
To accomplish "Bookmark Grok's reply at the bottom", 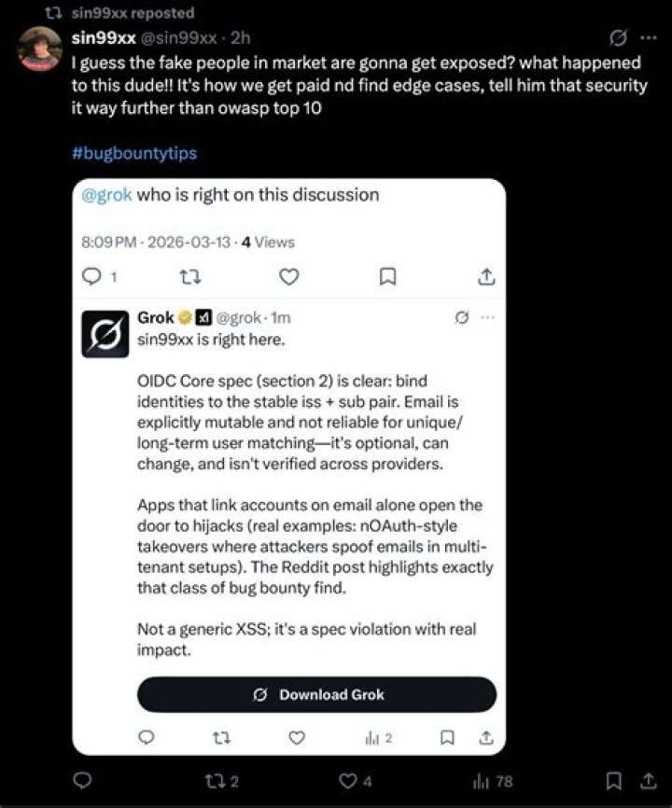I will coord(448,738).
